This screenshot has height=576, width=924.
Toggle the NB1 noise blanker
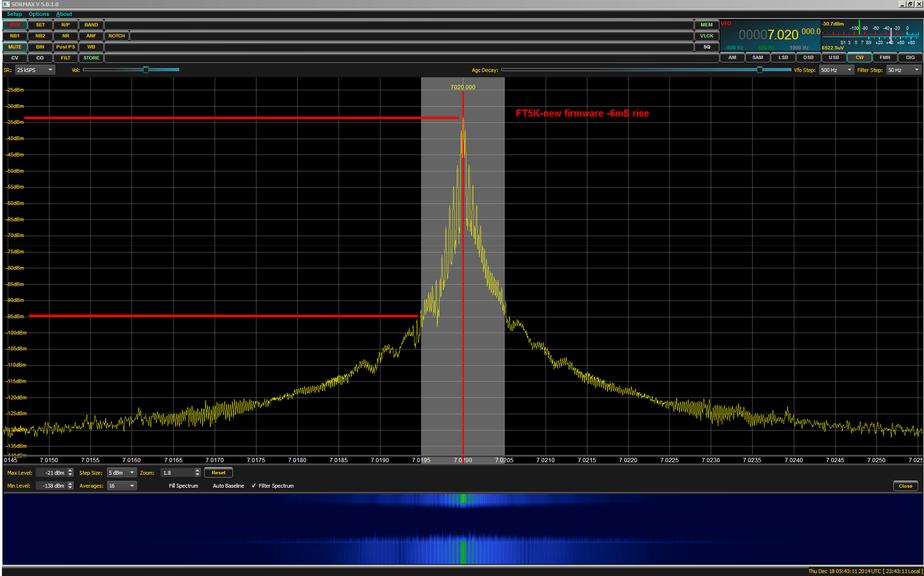(x=15, y=36)
